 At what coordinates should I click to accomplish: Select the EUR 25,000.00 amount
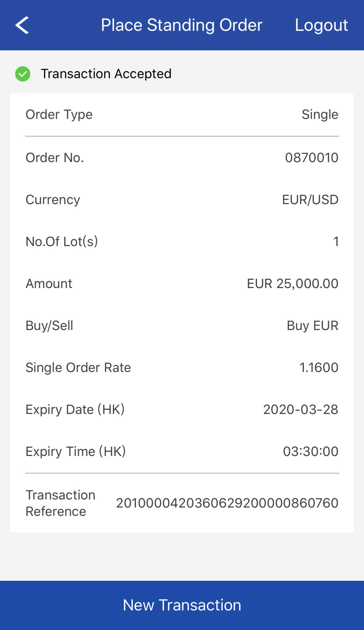[292, 284]
